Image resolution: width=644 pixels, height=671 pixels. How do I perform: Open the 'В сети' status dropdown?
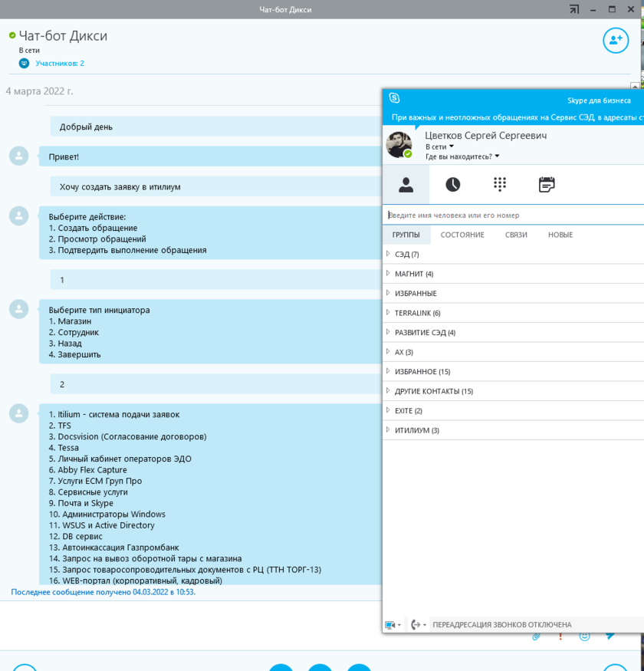tap(439, 146)
